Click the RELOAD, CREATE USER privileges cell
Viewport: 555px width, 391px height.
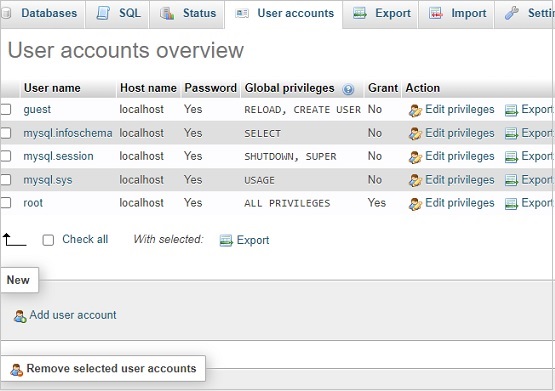tap(303, 110)
